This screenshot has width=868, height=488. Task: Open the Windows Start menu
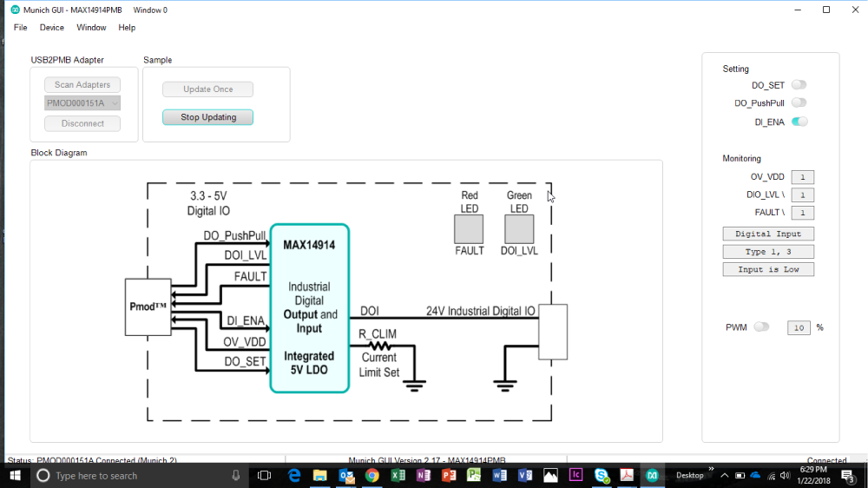(x=15, y=476)
